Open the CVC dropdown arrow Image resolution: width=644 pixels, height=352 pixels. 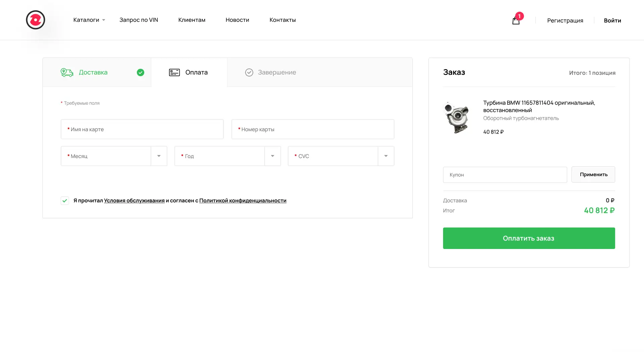[386, 156]
